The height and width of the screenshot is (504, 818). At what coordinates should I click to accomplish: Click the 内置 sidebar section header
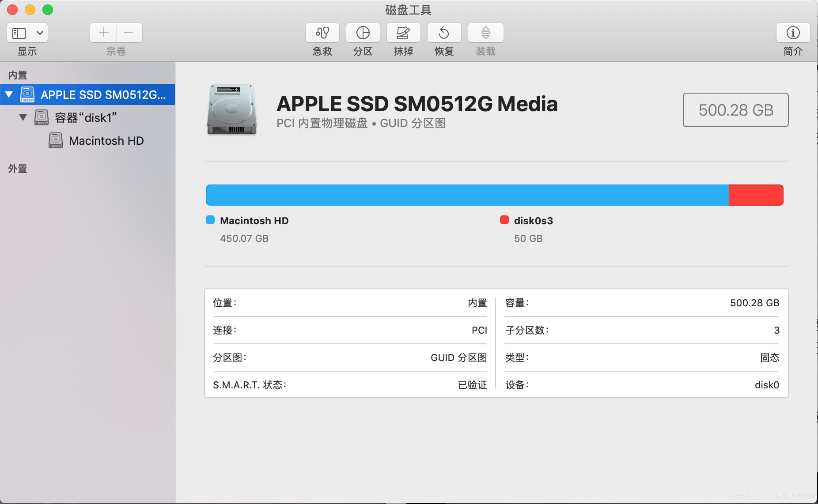click(x=18, y=75)
